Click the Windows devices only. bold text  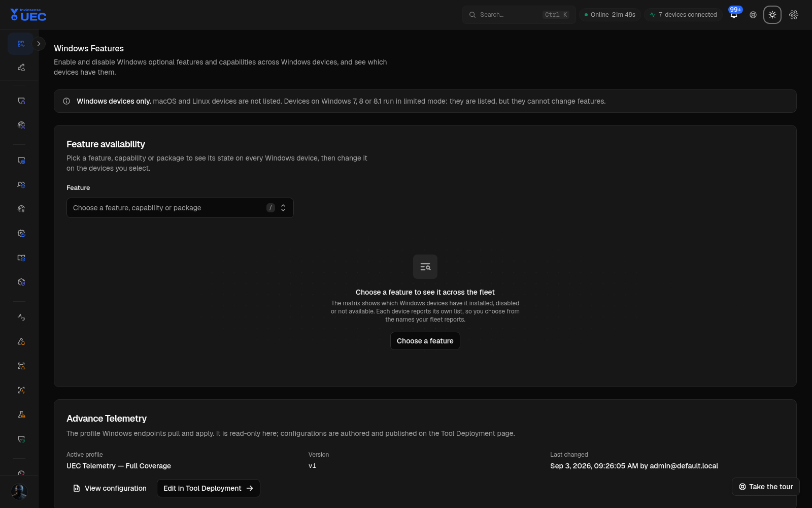coord(114,101)
